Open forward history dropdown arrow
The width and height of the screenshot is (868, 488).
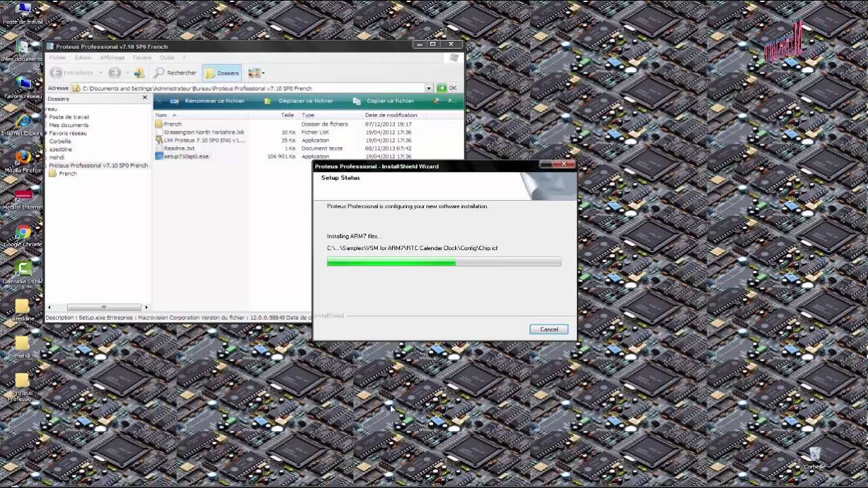pyautogui.click(x=126, y=73)
